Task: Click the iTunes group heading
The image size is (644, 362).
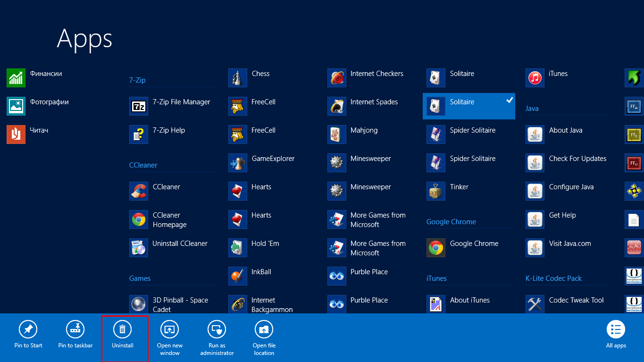Action: click(436, 278)
